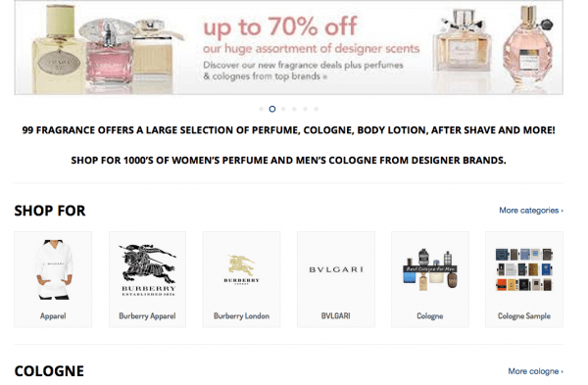The width and height of the screenshot is (588, 385).
Task: Open the Cologne bottles category image
Action: (x=430, y=269)
